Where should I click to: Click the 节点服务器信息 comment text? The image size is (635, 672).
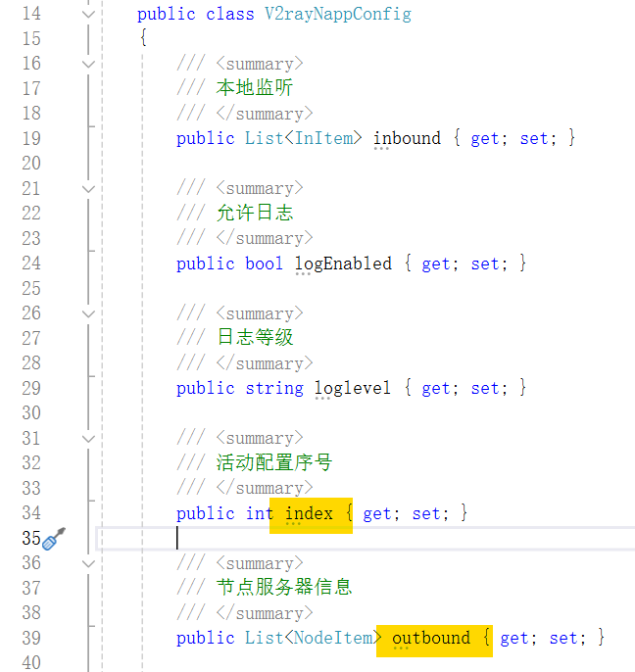[x=284, y=588]
